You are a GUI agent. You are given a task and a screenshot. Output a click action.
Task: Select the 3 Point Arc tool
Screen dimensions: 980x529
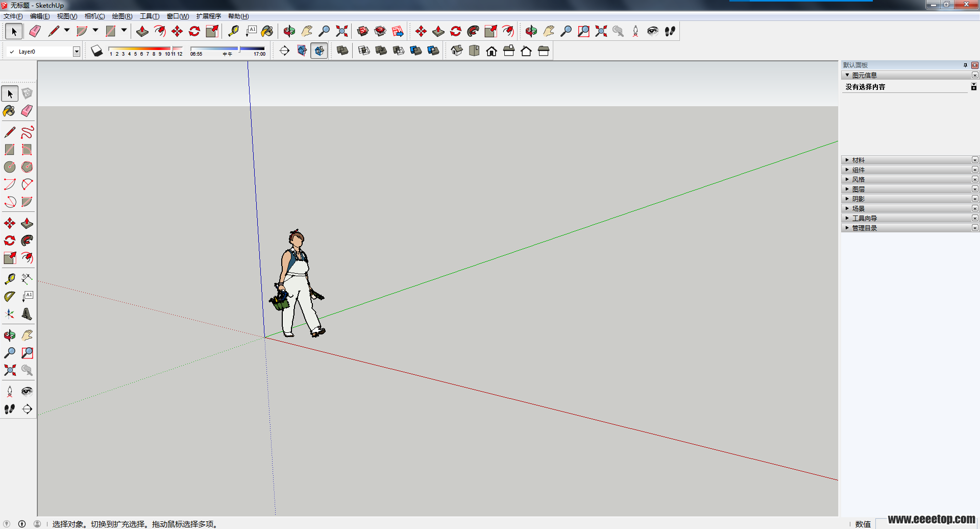(10, 202)
